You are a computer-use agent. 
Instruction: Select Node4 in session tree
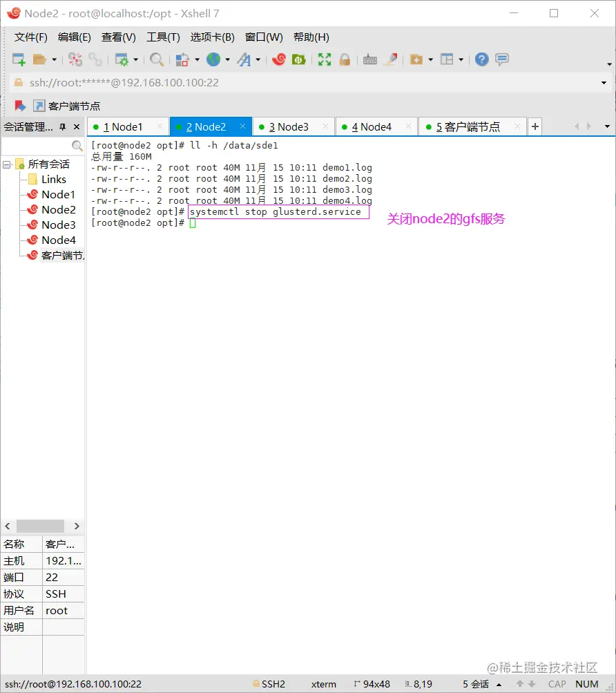[x=58, y=240]
